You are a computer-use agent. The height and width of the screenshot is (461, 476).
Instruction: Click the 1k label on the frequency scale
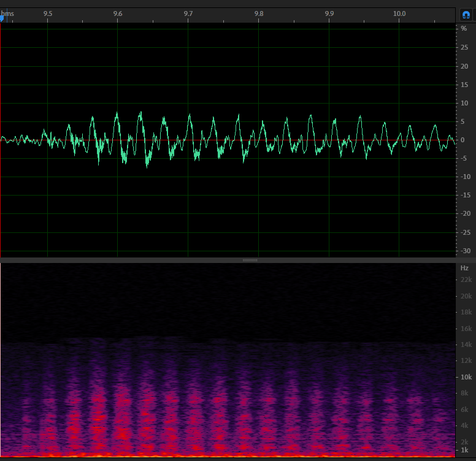464,450
